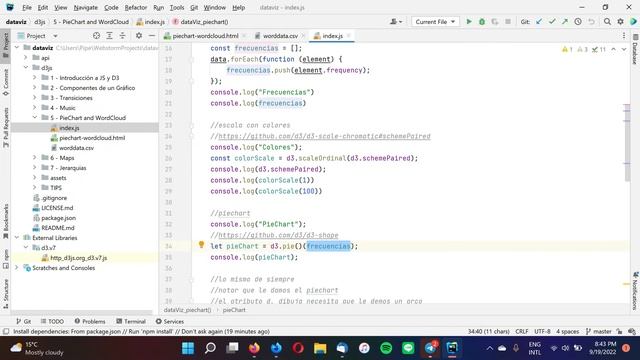The height and width of the screenshot is (360, 640).
Task: Collapse External Libraries node
Action: (16, 238)
